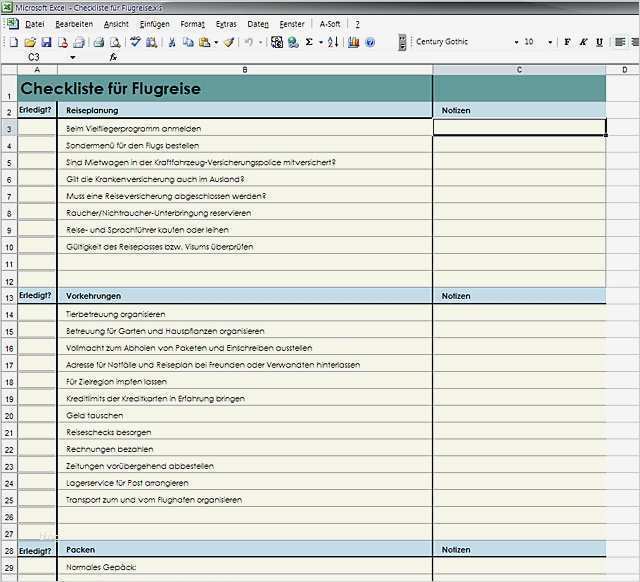Click the Erledigt cell beside Geld tauschen
Image resolution: width=640 pixels, height=582 pixels.
(x=37, y=415)
